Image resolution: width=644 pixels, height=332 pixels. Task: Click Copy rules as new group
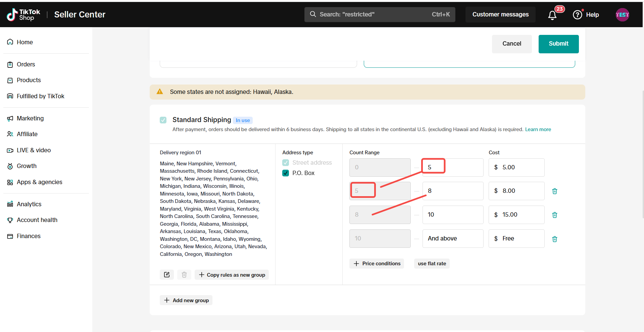(232, 275)
